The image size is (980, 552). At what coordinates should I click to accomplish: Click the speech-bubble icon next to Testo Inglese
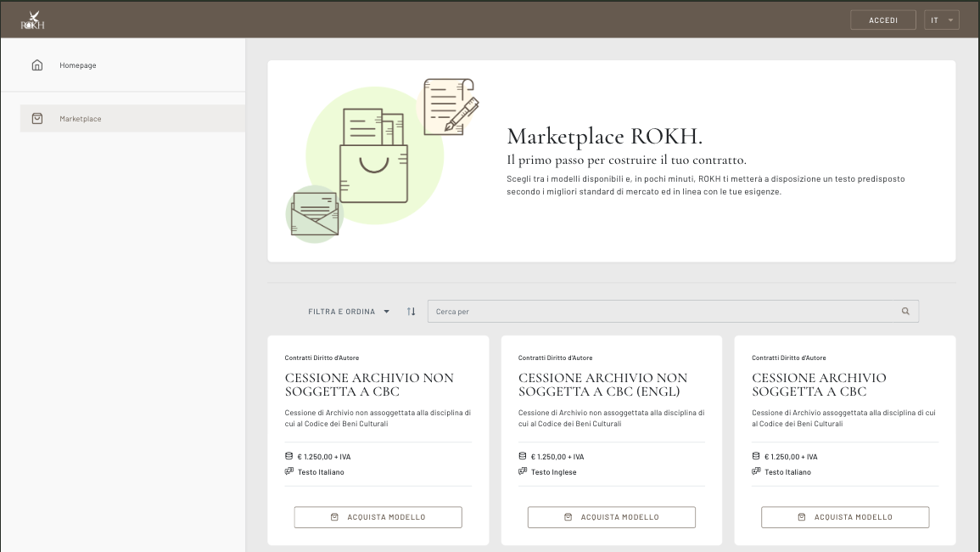(x=522, y=471)
